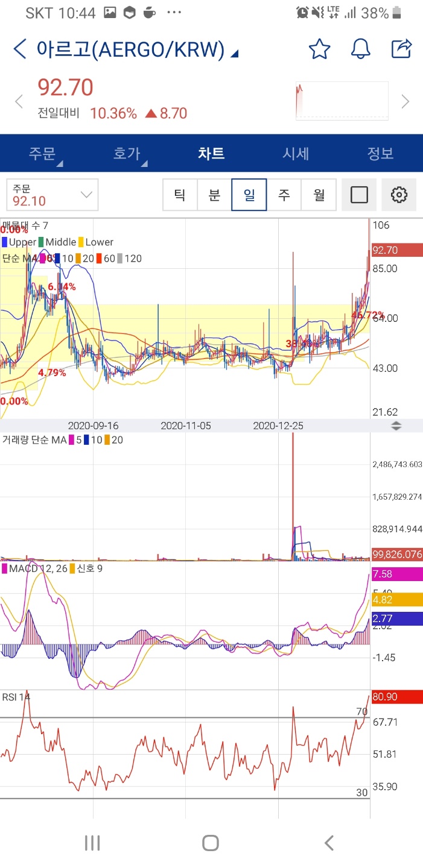The image size is (423, 868).
Task: Tap the MACD value tag 7.58
Action: pyautogui.click(x=396, y=574)
